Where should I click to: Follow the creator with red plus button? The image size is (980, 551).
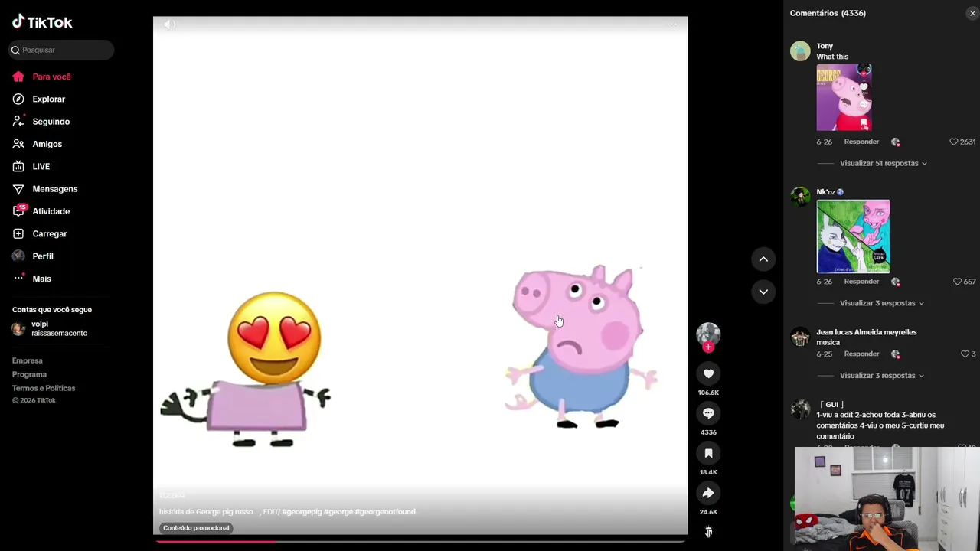point(708,347)
